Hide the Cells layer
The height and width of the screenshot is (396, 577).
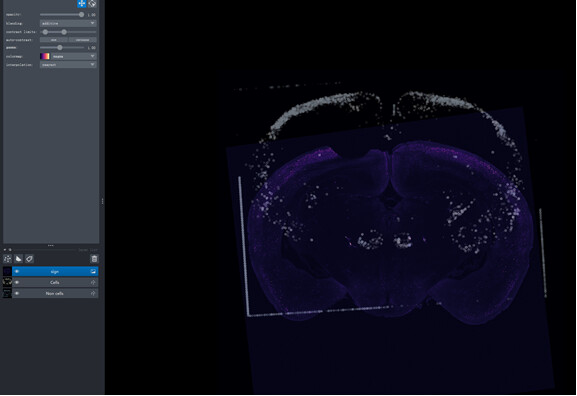[x=17, y=283]
